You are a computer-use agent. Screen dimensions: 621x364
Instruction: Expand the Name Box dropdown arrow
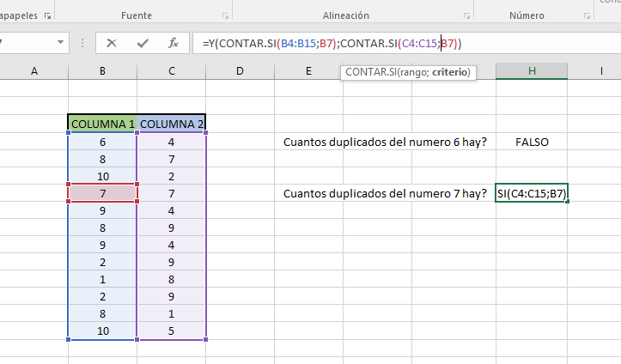point(61,43)
